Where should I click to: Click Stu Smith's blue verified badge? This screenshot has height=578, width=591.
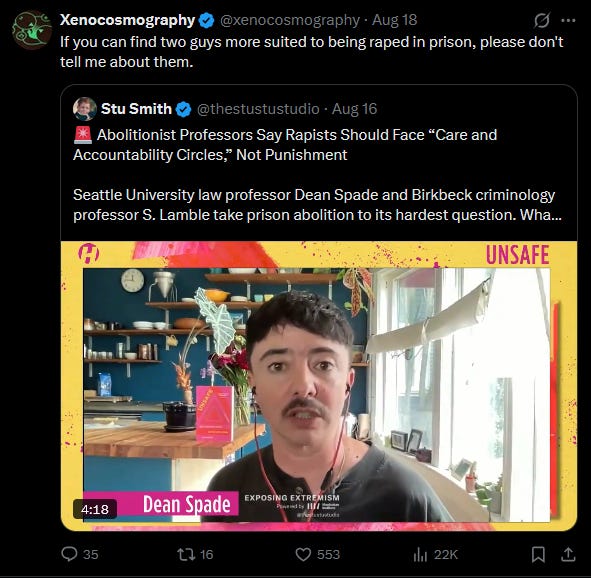tap(183, 109)
